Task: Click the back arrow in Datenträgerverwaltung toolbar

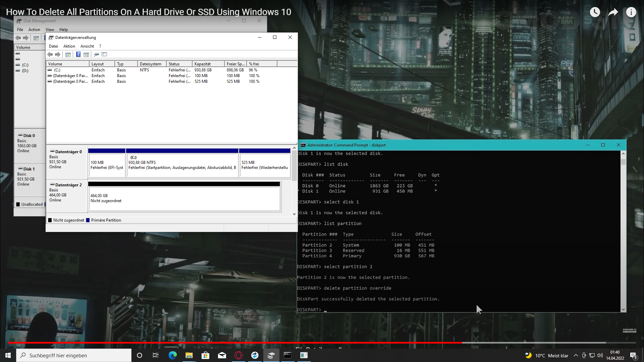Action: click(50, 54)
